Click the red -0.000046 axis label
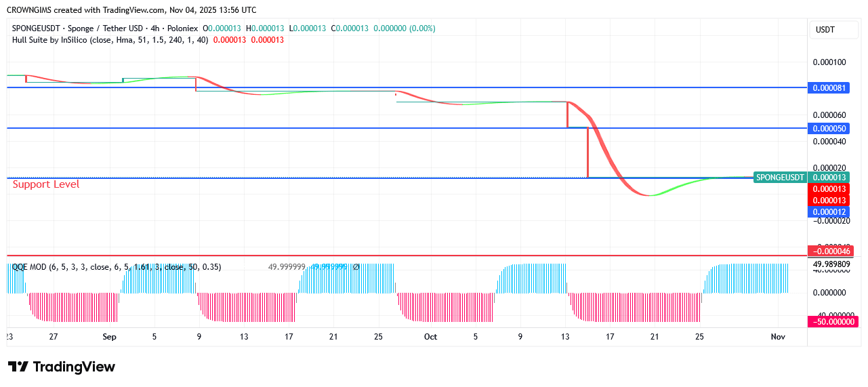Viewport: 868px width, 387px height. click(830, 251)
